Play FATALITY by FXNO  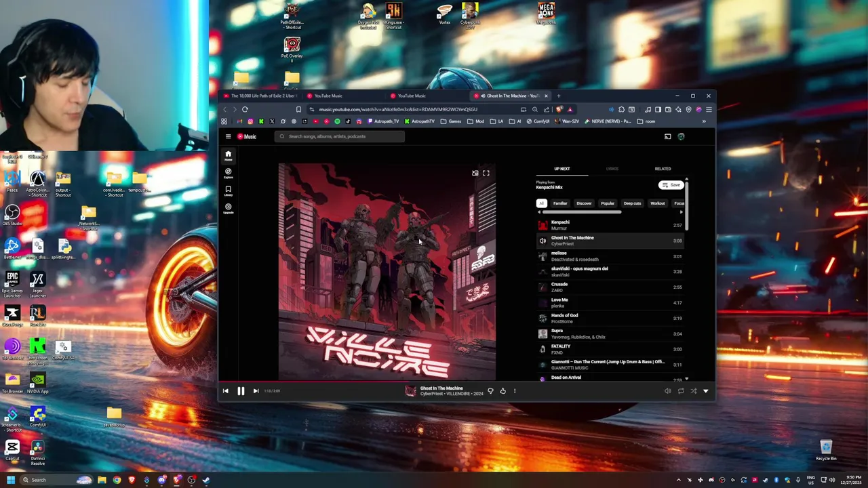click(x=610, y=349)
